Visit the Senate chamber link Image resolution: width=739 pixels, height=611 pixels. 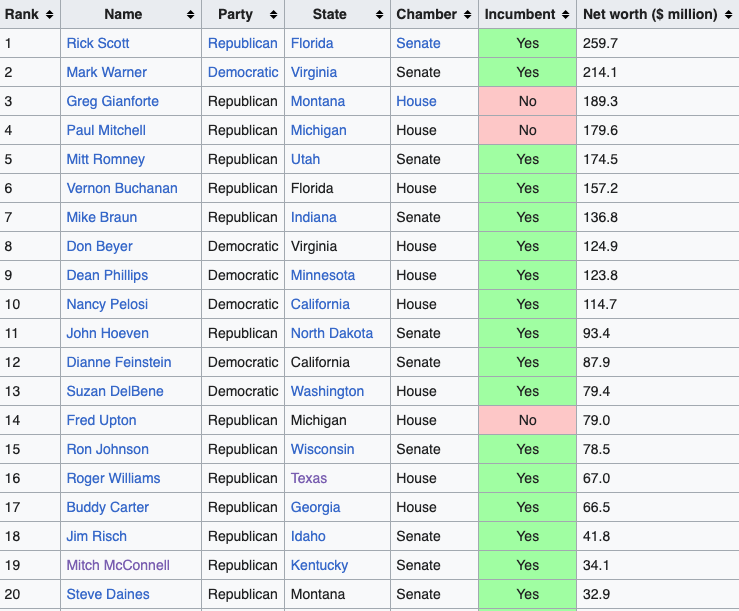pos(419,43)
